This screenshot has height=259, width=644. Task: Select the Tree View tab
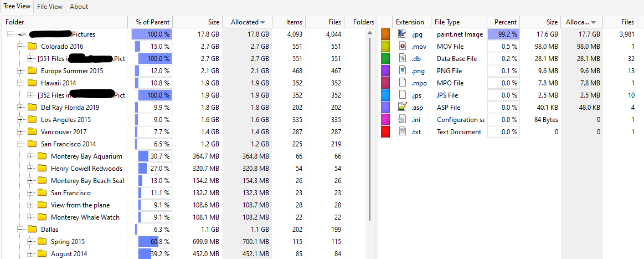pos(17,6)
